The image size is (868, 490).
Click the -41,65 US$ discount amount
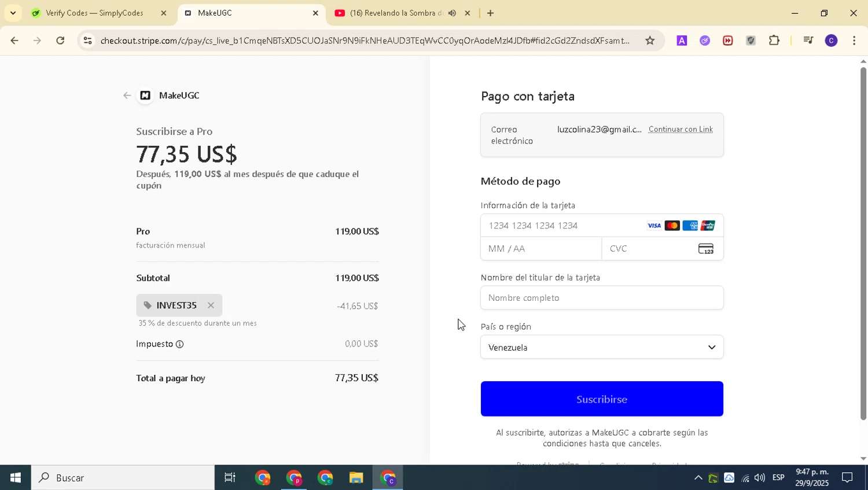click(x=357, y=306)
